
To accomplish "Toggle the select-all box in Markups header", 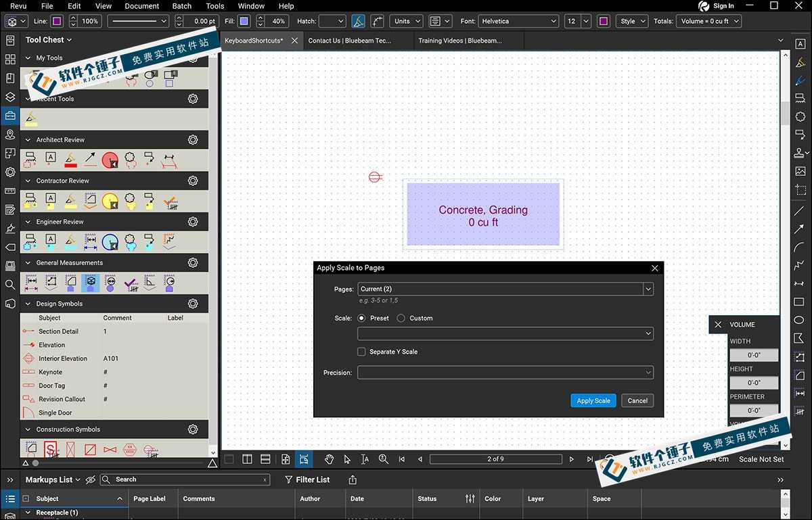I will pos(26,499).
